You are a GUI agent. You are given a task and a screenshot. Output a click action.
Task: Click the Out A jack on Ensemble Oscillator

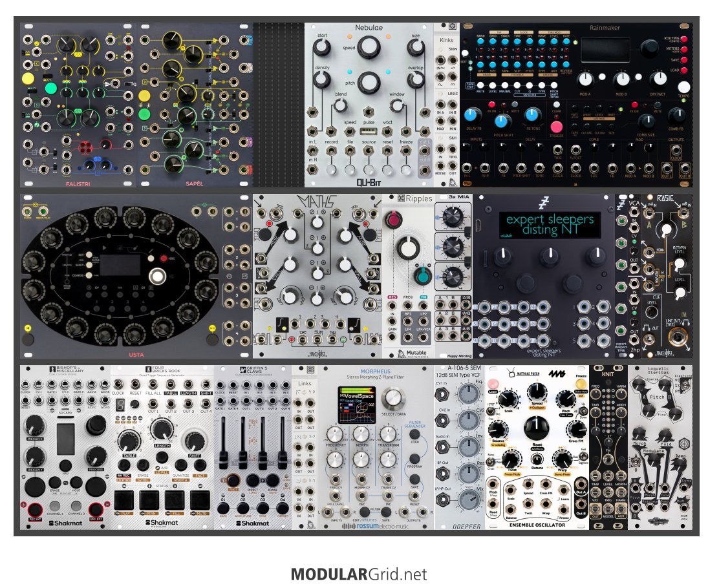(581, 484)
